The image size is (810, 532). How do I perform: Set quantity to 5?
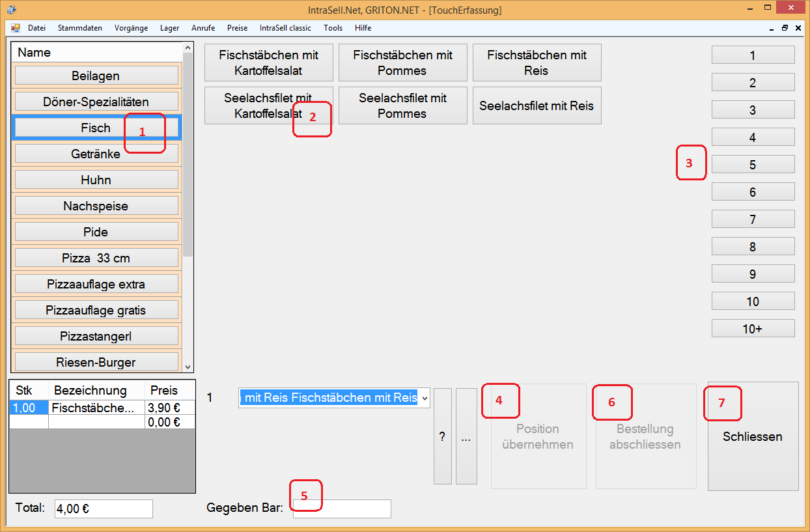(753, 164)
